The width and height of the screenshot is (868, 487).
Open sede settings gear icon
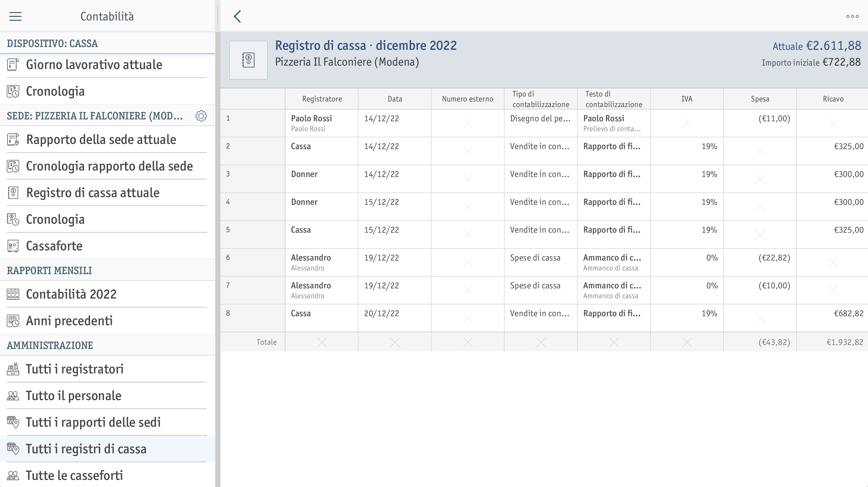click(201, 116)
